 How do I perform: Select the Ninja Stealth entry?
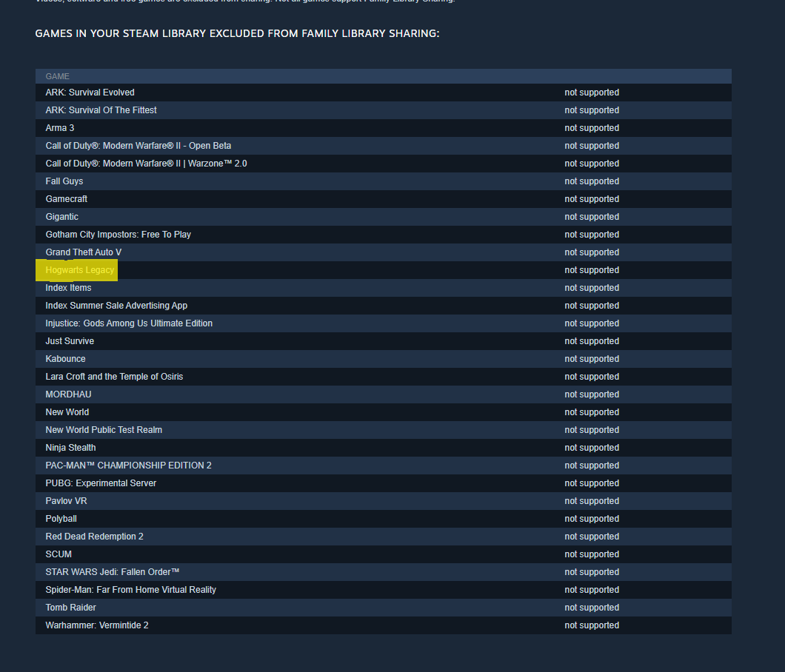tap(70, 448)
